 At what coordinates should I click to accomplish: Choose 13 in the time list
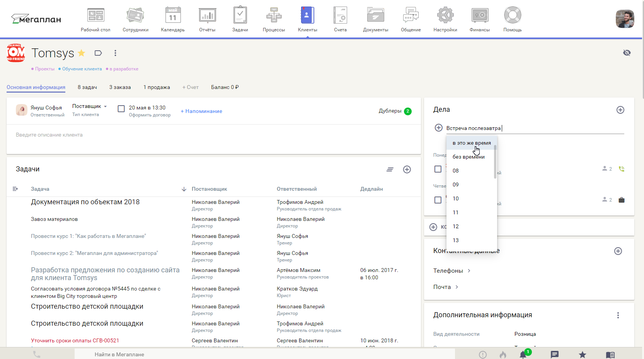point(471,240)
